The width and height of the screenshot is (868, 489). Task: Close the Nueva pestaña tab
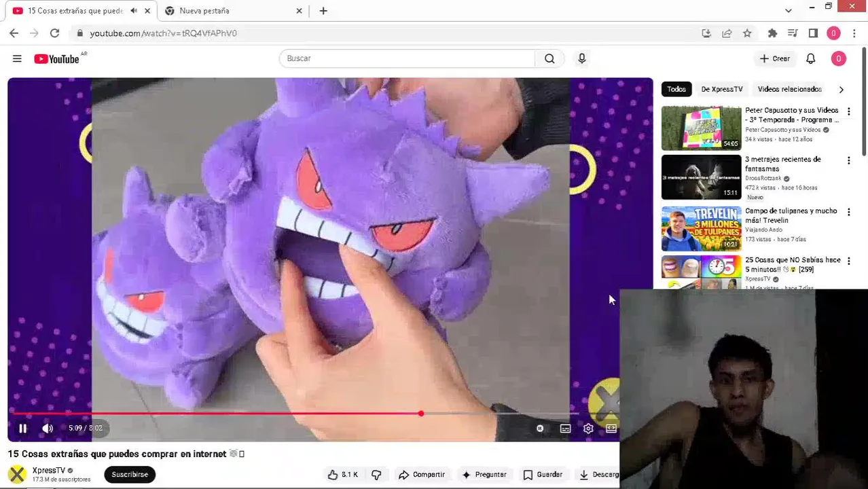299,11
